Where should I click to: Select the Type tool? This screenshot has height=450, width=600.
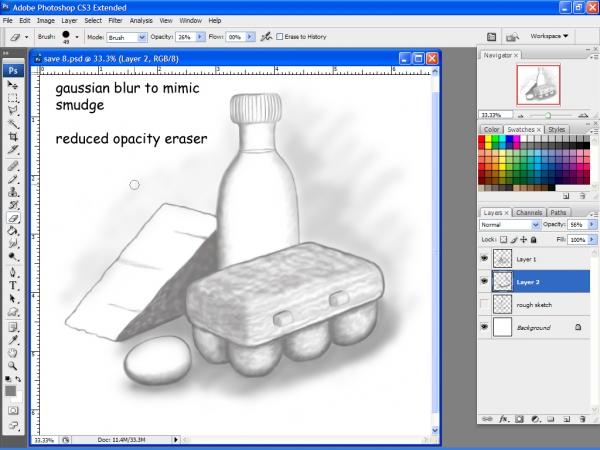coord(13,286)
